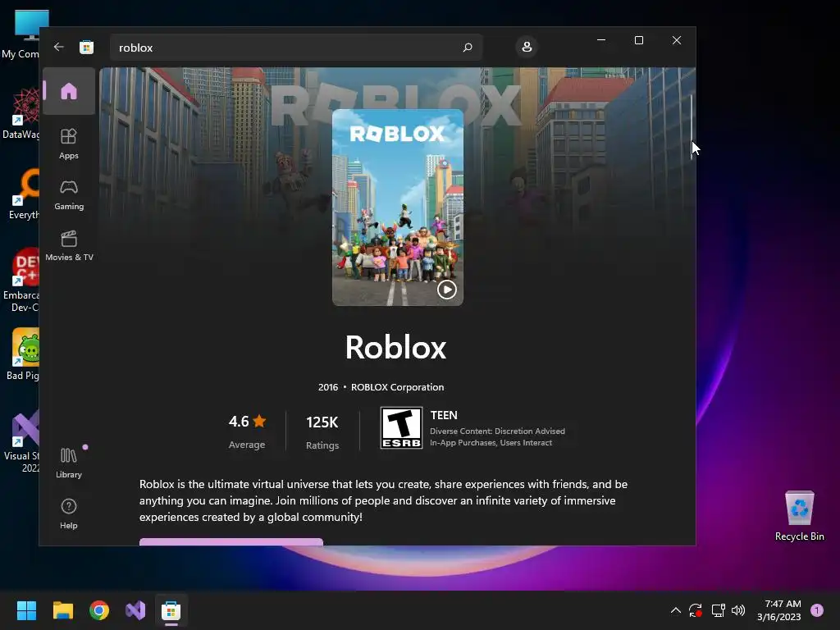Open the Movies & TV section

click(x=69, y=245)
